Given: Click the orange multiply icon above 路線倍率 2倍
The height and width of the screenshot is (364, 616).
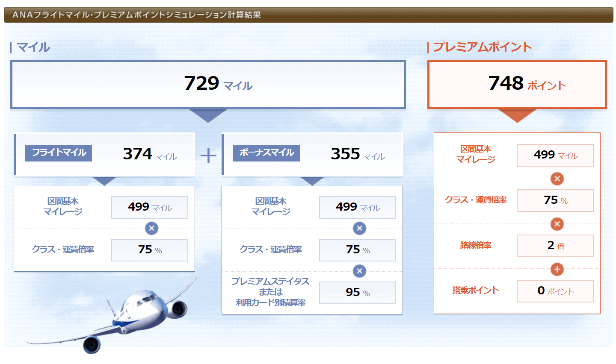Looking at the screenshot, I should pos(557,224).
